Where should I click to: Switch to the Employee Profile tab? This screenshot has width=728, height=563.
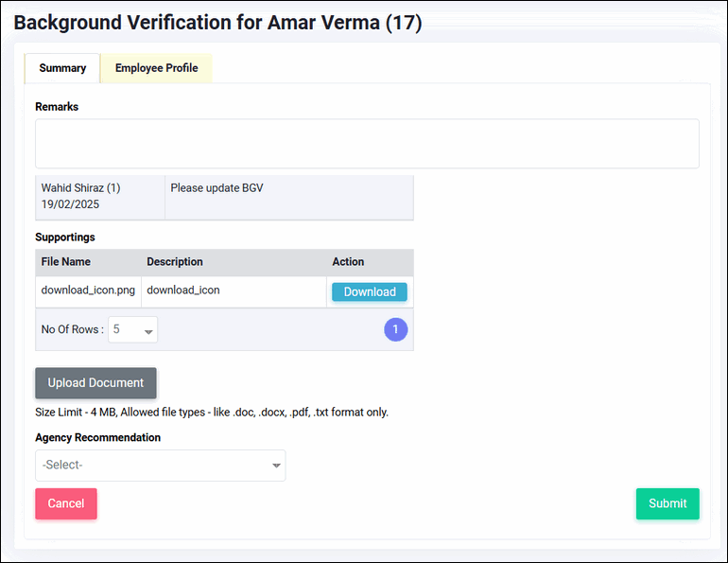point(156,68)
